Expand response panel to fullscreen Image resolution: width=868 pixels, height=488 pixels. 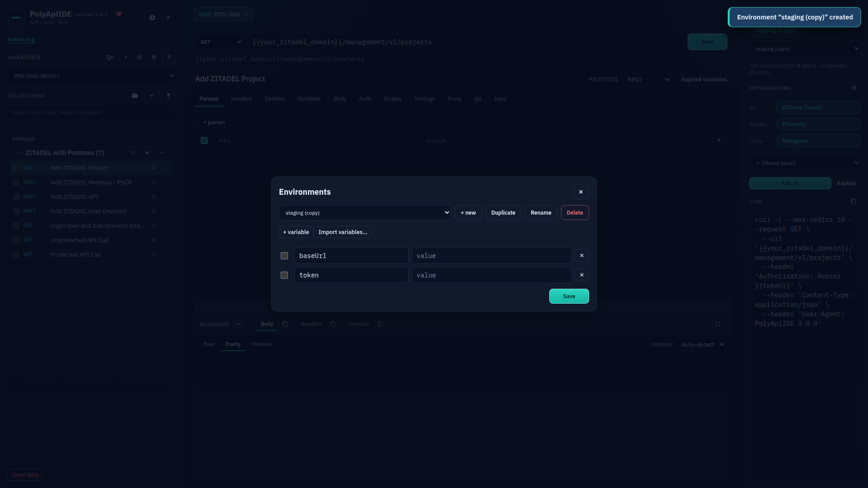[717, 324]
